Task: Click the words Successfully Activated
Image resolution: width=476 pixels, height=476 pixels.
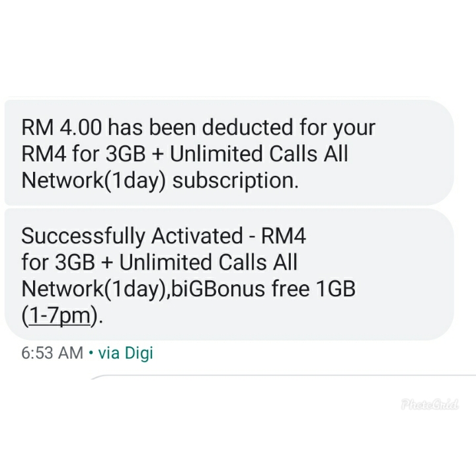Action: [x=132, y=236]
